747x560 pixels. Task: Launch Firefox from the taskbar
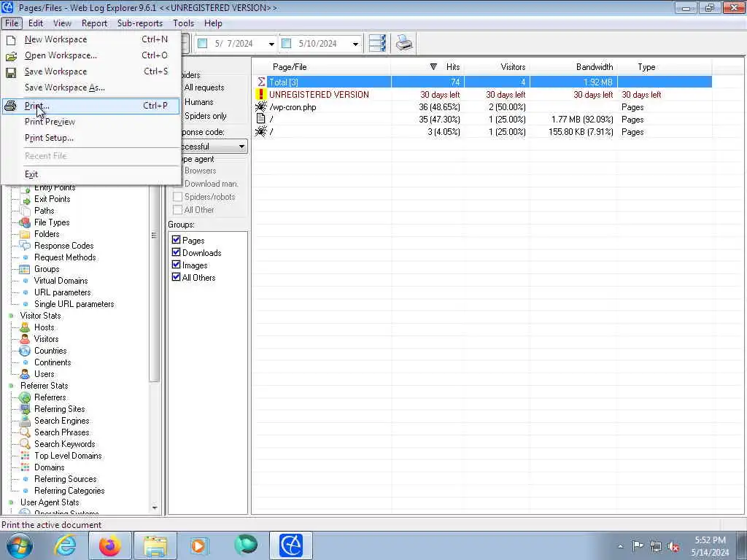click(x=109, y=545)
